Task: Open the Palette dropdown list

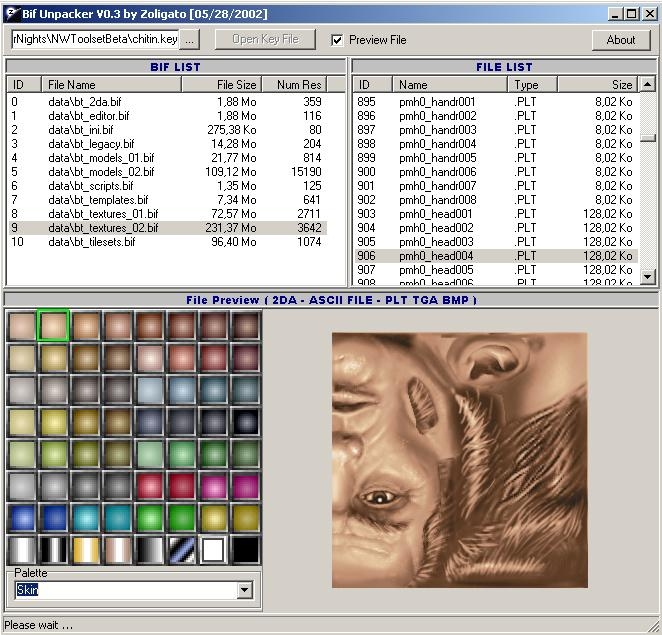Action: coord(245,591)
